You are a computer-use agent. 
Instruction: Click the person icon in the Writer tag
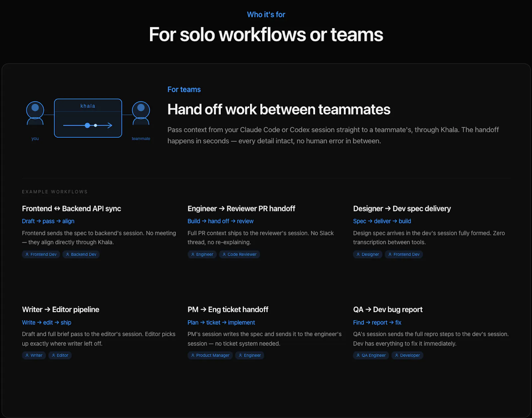click(x=27, y=355)
